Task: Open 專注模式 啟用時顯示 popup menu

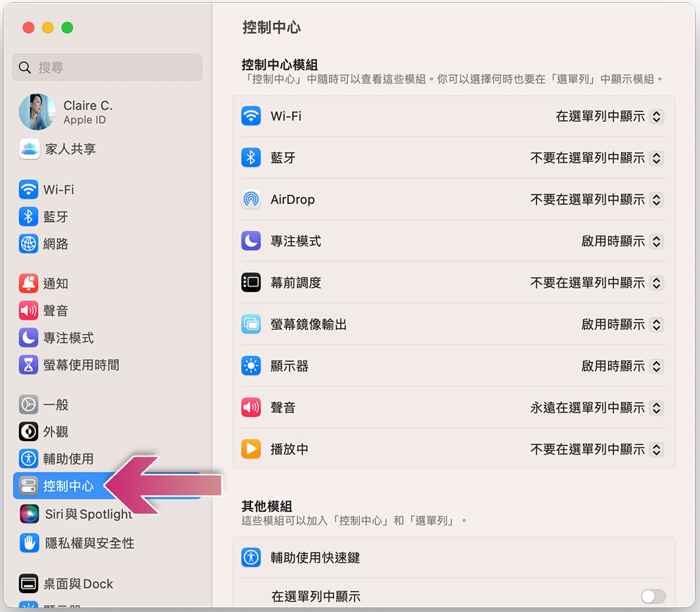Action: 622,241
